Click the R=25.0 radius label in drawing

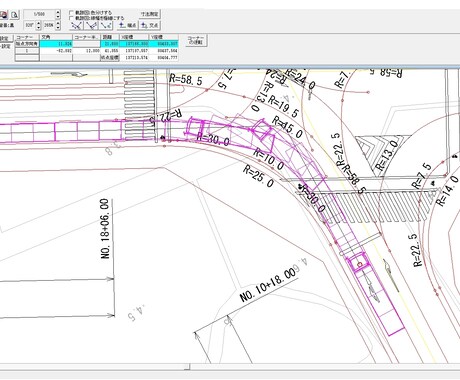point(258,175)
